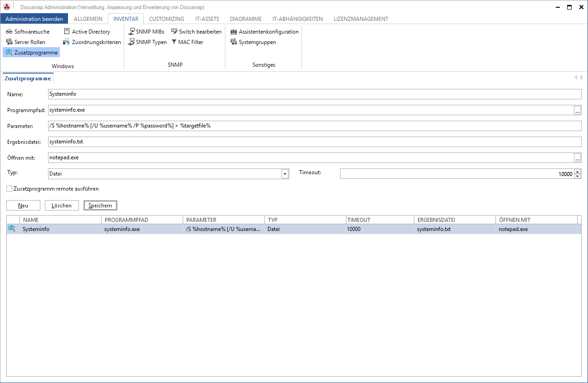Open Softwaresuche in the Windows group
The image size is (588, 383).
point(28,32)
